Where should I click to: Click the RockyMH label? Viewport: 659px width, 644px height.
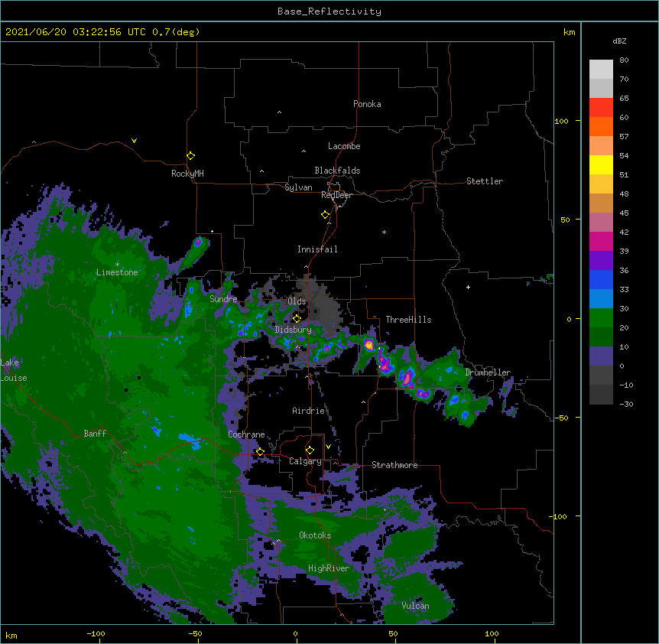click(187, 174)
